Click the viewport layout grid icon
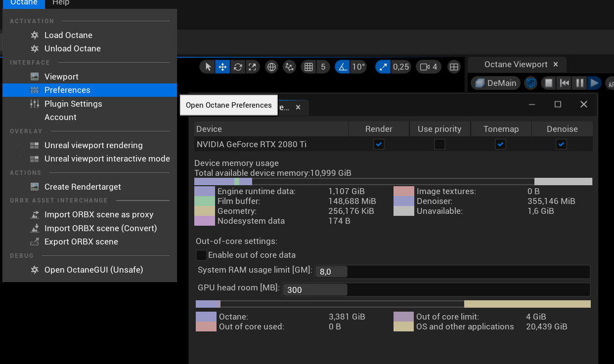The width and height of the screenshot is (614, 364). click(x=454, y=67)
